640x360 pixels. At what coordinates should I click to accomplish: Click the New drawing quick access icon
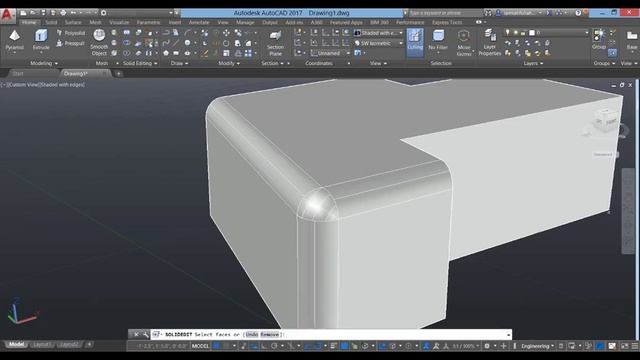pyautogui.click(x=24, y=13)
